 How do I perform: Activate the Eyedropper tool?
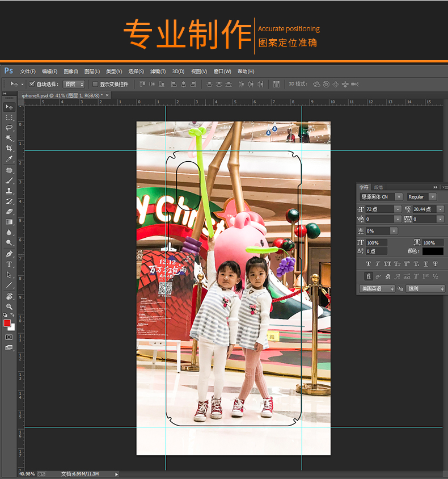[9, 159]
